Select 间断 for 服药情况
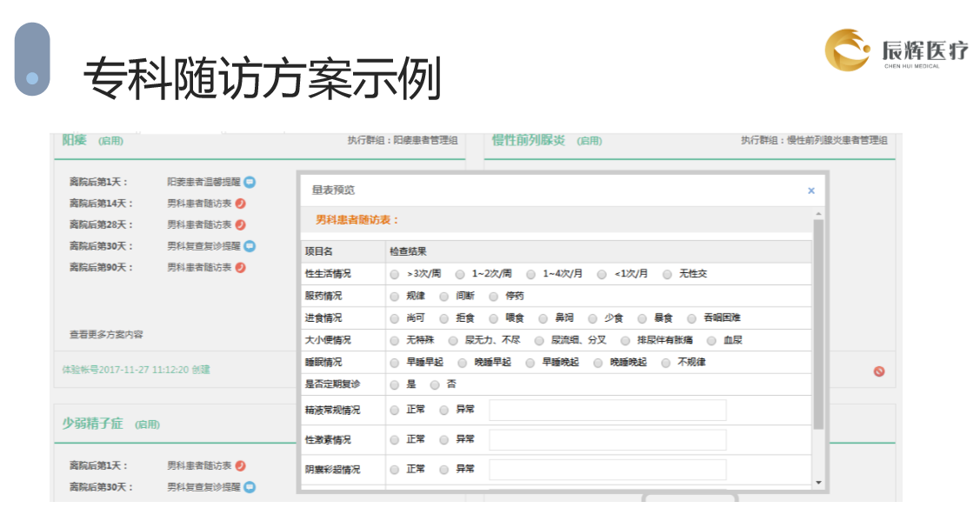Viewport: 980px width, 515px height. point(443,297)
